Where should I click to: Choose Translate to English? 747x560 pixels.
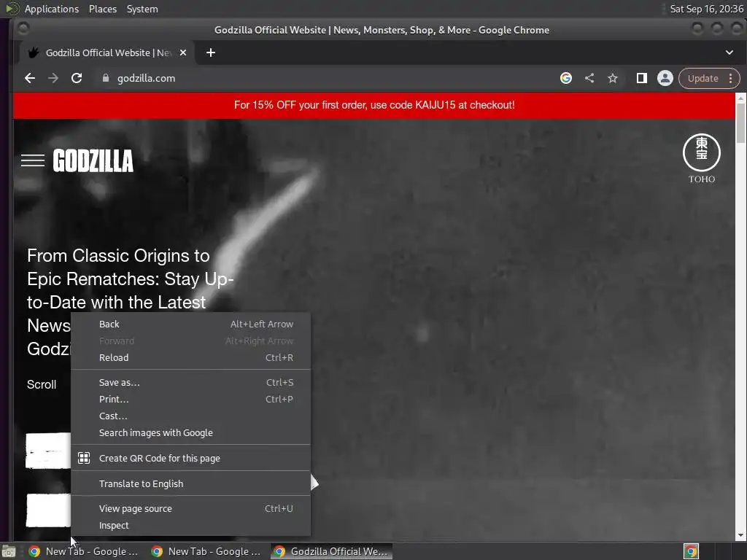190,483
